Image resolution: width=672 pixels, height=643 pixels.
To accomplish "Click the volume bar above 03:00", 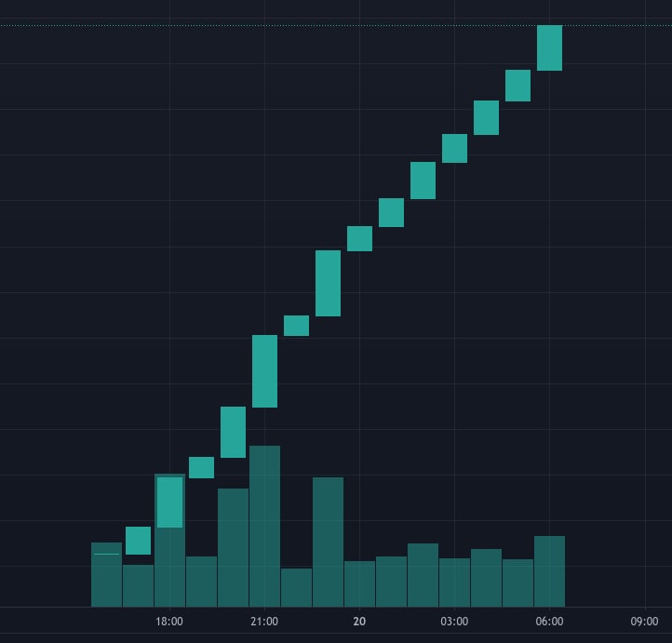I will click(454, 583).
